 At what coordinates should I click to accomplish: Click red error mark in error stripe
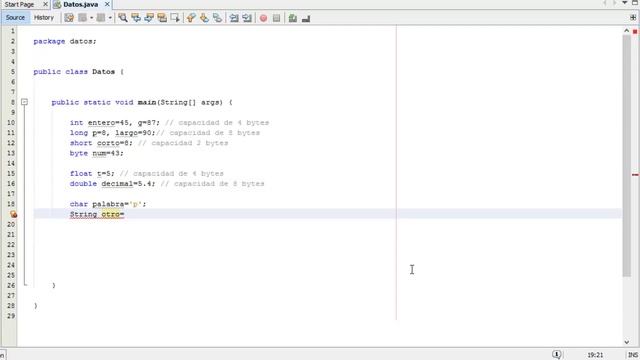tap(635, 175)
